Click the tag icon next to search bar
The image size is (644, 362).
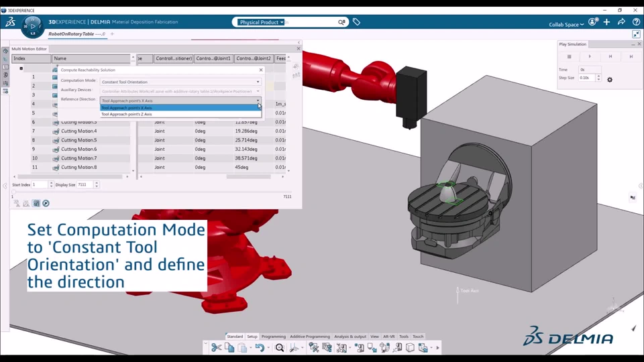click(x=356, y=22)
